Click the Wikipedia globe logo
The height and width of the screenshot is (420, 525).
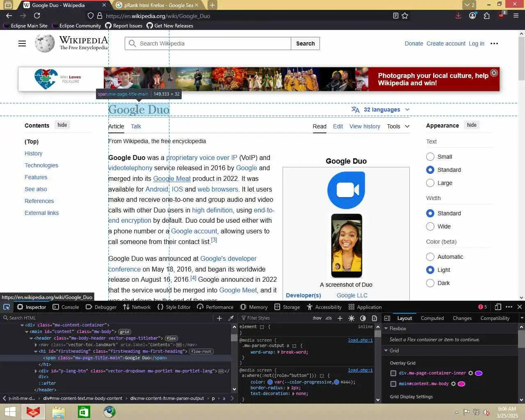[x=44, y=43]
